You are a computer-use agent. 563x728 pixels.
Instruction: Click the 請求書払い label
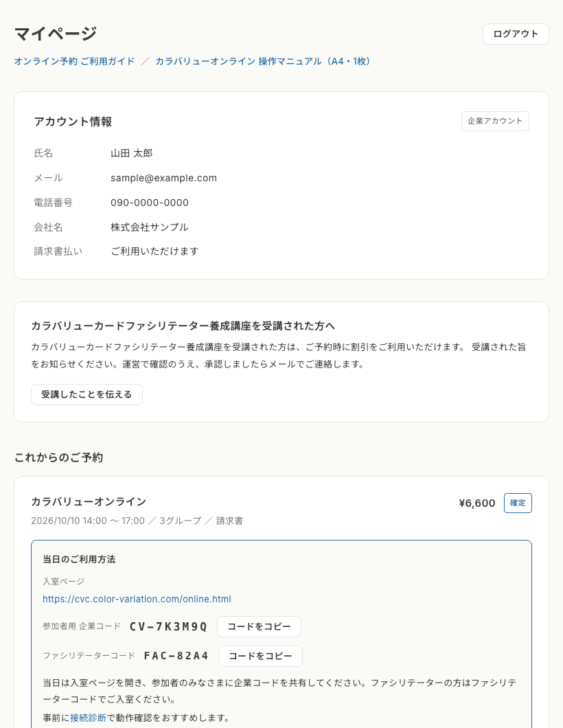pos(58,251)
